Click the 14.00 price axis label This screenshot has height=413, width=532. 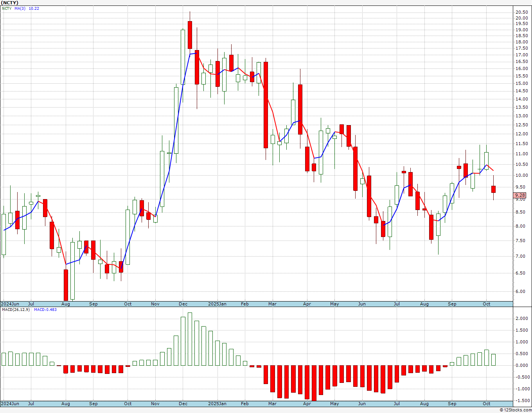pos(521,99)
